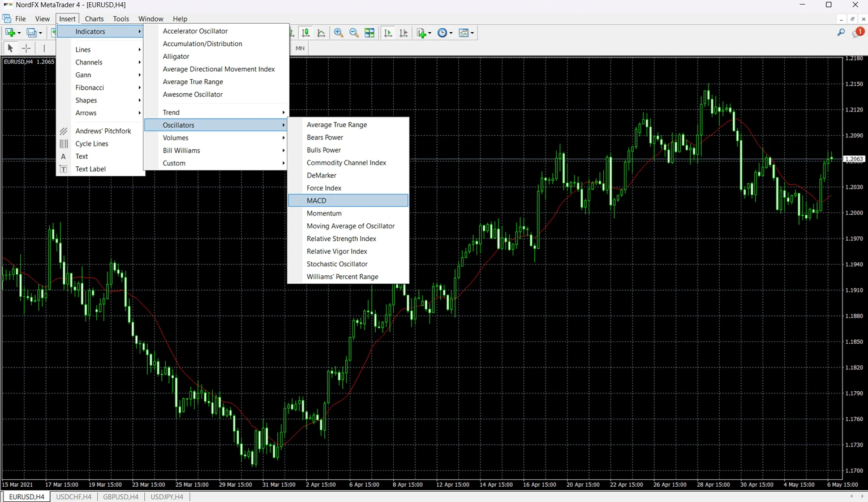Select Stochastic Oscillator entry
The height and width of the screenshot is (502, 868).
348,264
